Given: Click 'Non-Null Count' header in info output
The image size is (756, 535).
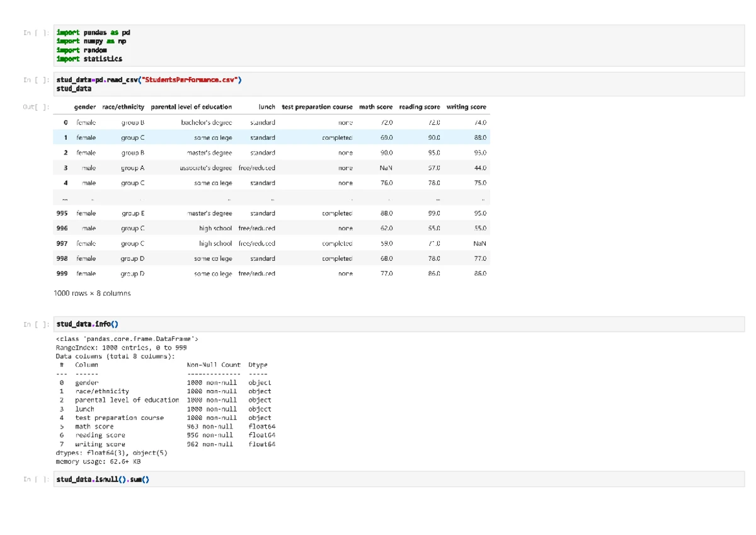Looking at the screenshot, I should tap(214, 365).
